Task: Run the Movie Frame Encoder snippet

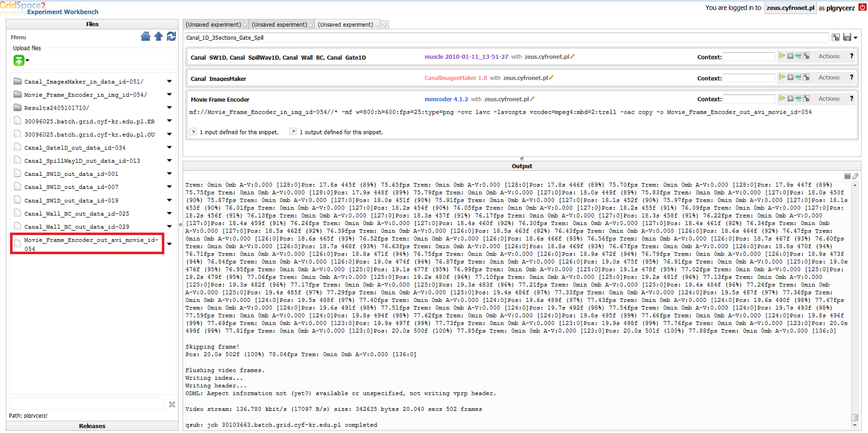Action: click(x=782, y=98)
